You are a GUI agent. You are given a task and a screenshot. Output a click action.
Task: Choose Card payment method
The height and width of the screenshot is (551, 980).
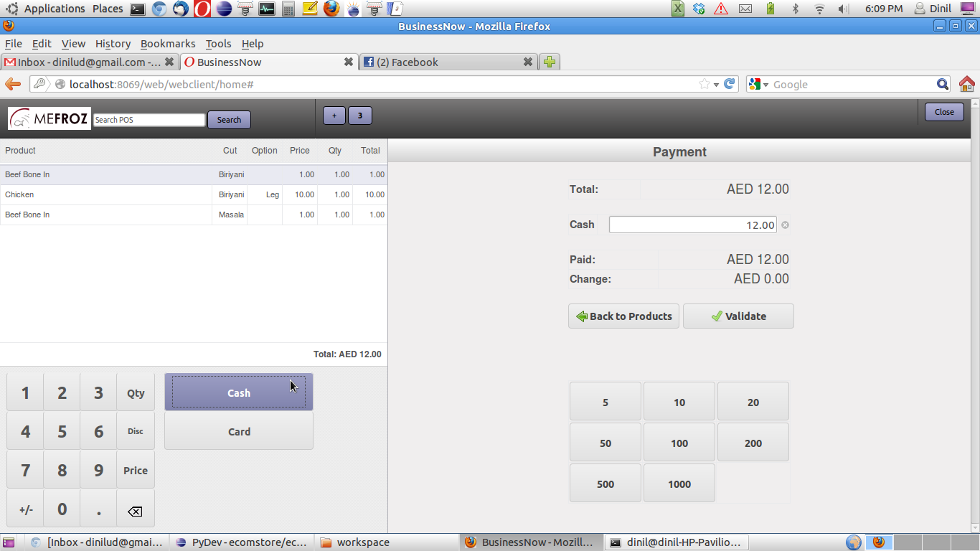tap(239, 432)
